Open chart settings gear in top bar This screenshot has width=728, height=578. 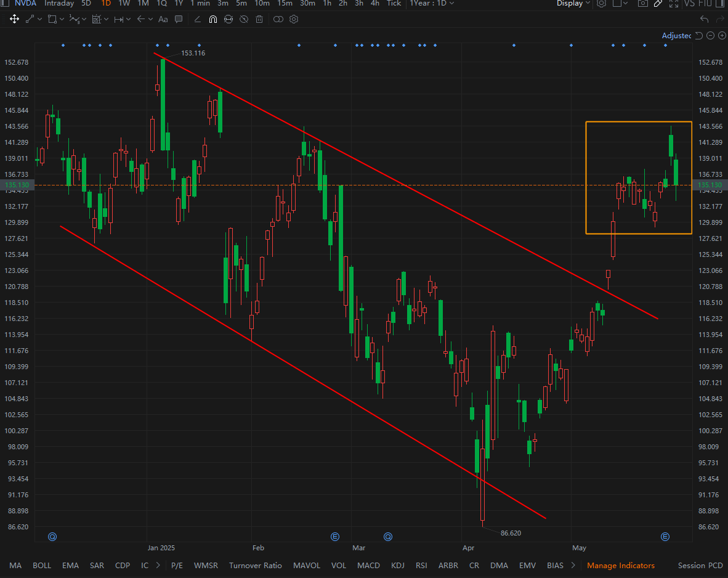tap(601, 3)
